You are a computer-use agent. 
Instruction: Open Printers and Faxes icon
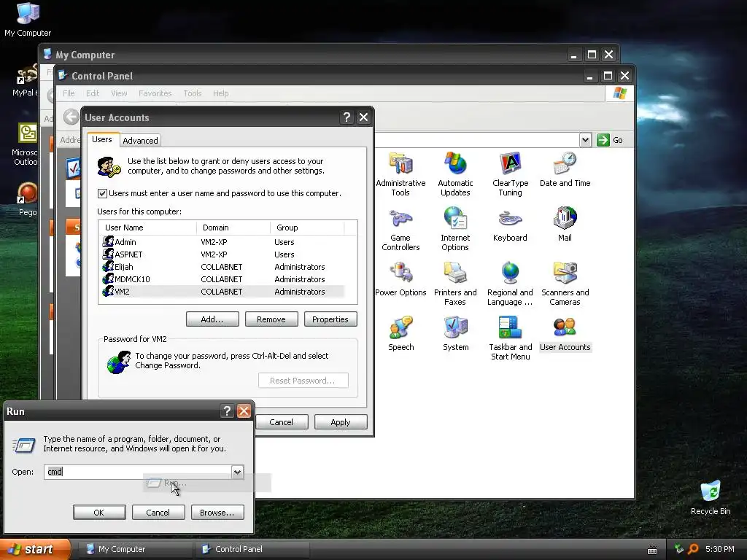[x=455, y=284]
